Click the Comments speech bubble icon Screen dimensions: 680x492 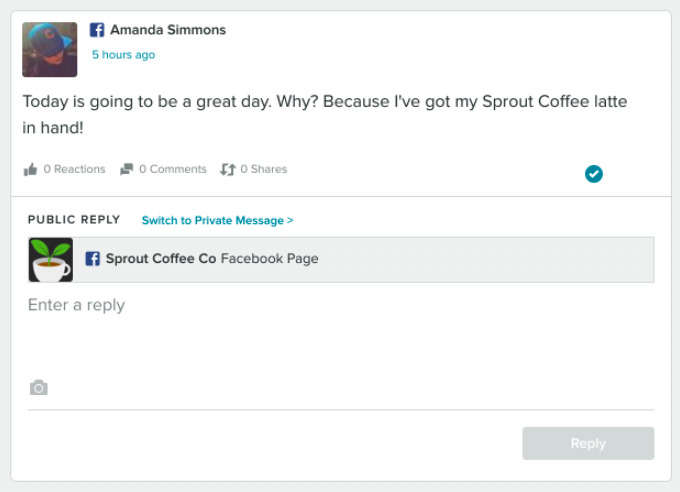[126, 170]
